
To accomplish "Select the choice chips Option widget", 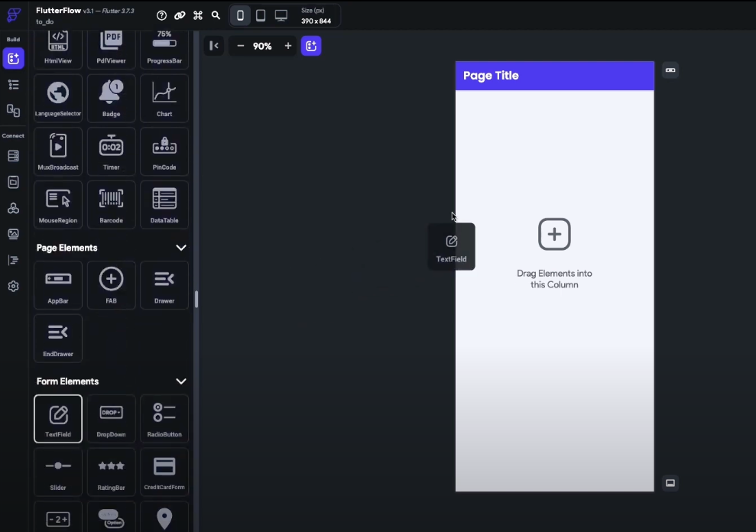I will coord(111,517).
